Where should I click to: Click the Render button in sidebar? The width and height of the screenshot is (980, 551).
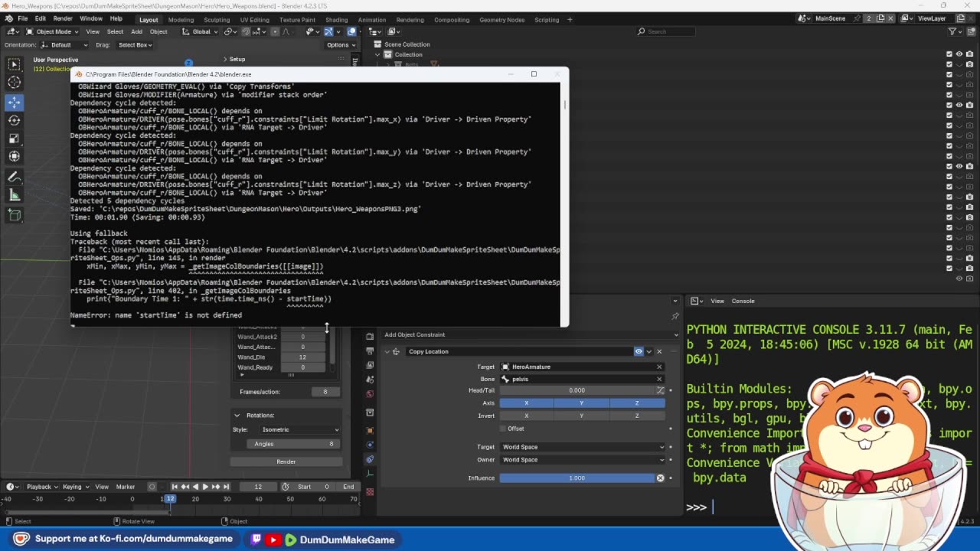286,461
